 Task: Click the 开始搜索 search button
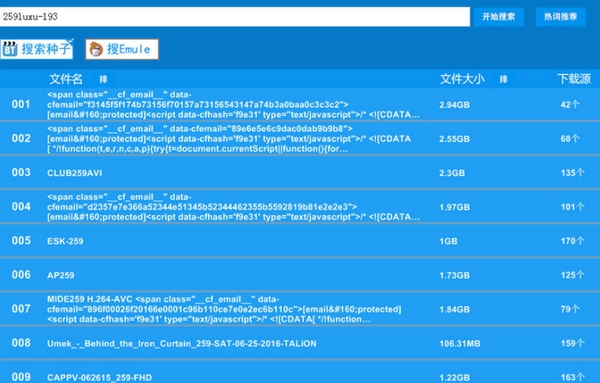499,17
